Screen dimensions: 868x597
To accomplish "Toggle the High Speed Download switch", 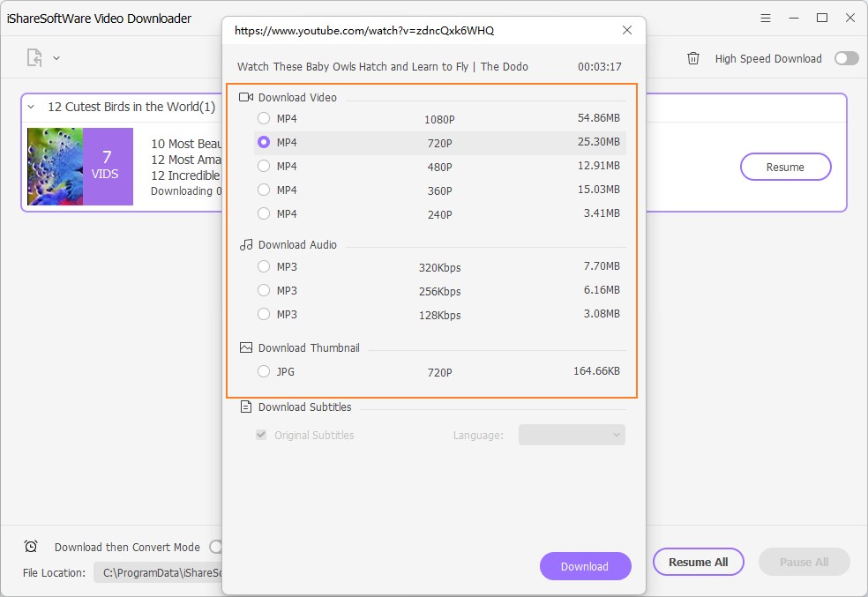I will coord(846,58).
